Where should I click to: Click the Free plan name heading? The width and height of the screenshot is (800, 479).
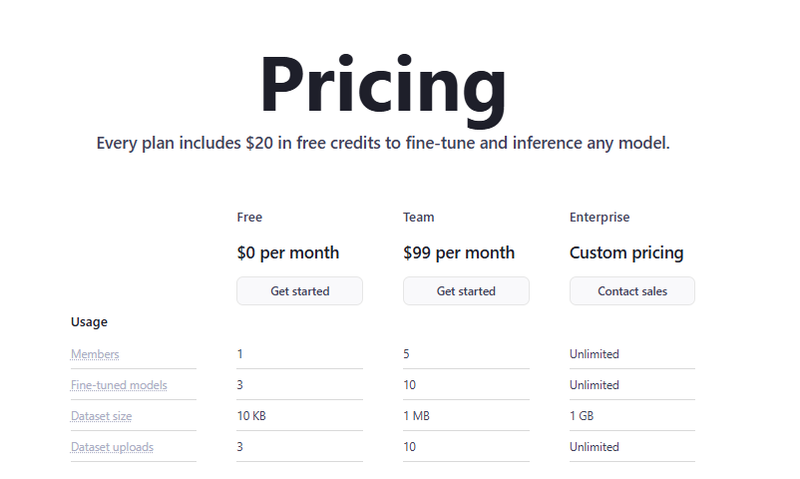(x=250, y=217)
